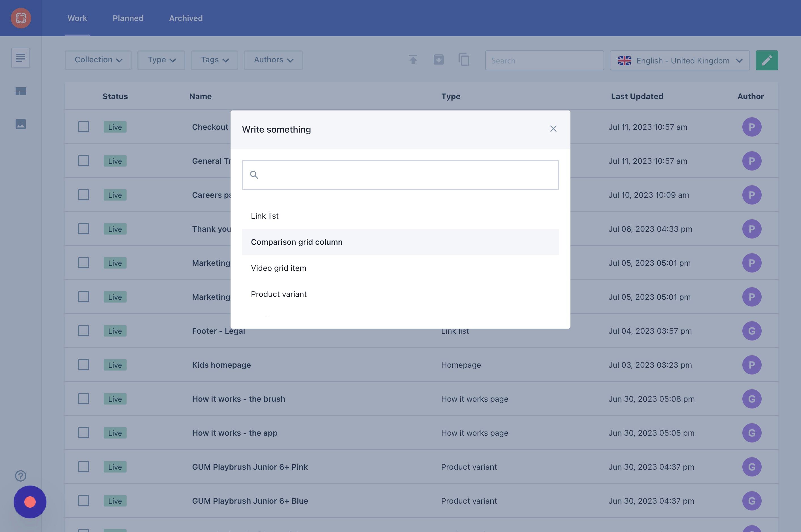Select the Footer - Legal row checkbox
Screen dimensions: 801x532
(x=84, y=331)
